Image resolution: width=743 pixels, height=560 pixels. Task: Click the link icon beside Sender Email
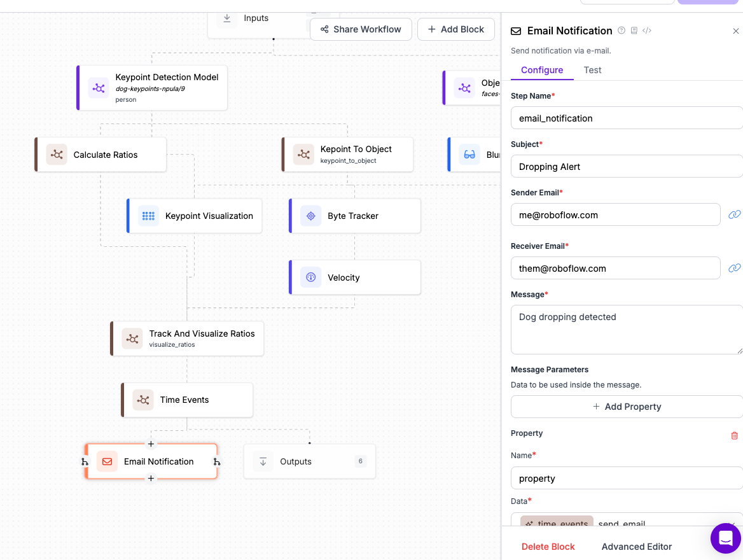pyautogui.click(x=734, y=215)
